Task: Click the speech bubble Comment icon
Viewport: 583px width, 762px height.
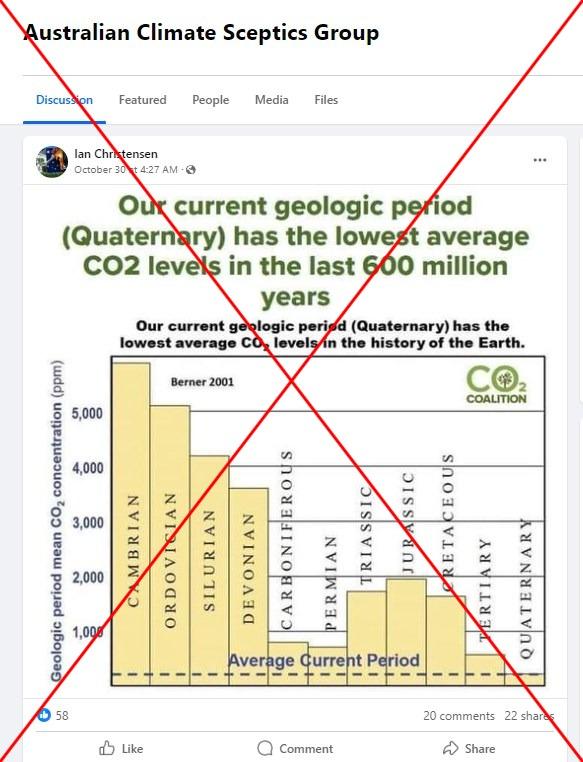Action: 265,748
